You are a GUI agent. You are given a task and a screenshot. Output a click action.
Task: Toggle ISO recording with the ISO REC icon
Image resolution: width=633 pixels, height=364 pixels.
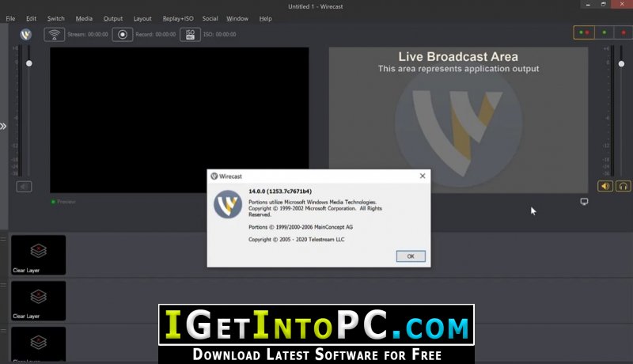coord(190,34)
